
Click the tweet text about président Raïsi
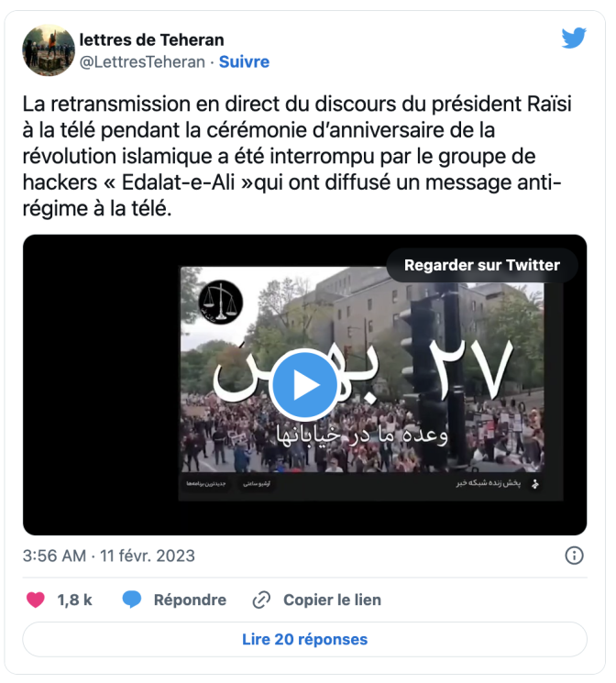[x=297, y=156]
